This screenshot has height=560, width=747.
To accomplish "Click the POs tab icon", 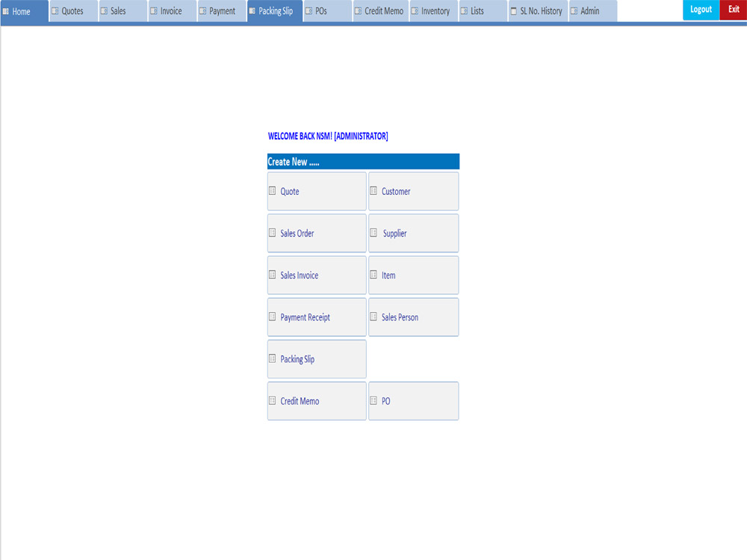I will coord(309,10).
